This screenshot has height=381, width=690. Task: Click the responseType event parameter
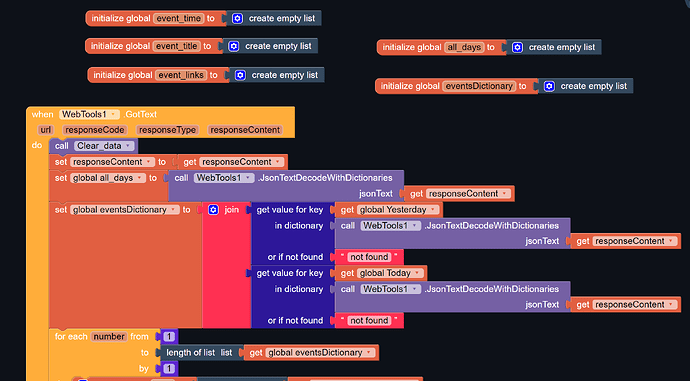167,130
